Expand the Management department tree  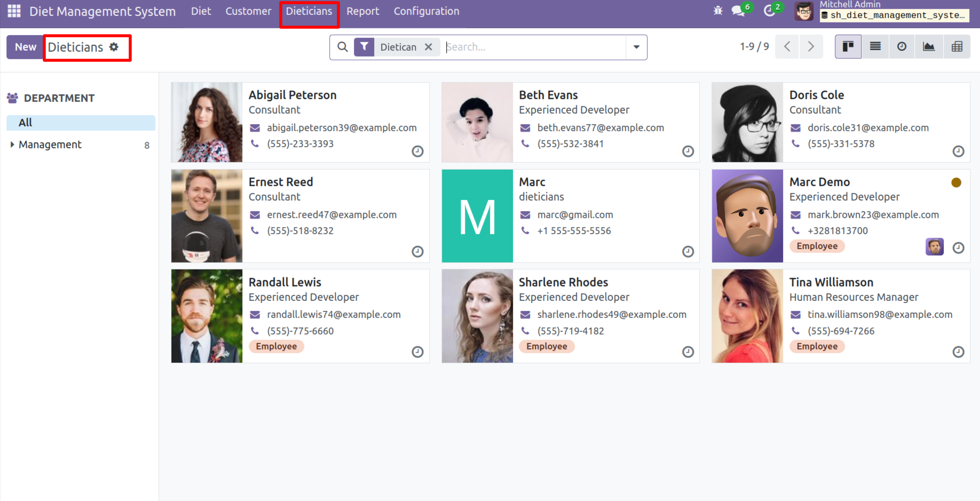12,145
